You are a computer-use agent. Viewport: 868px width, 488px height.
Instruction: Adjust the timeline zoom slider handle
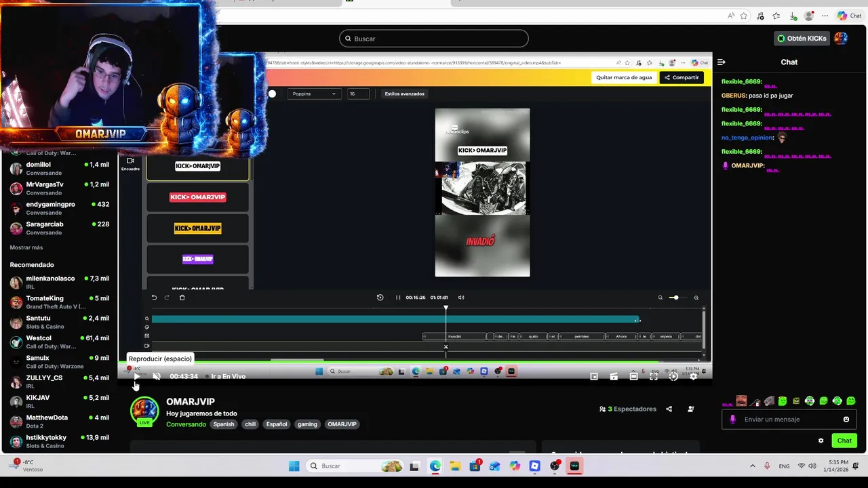(x=675, y=298)
